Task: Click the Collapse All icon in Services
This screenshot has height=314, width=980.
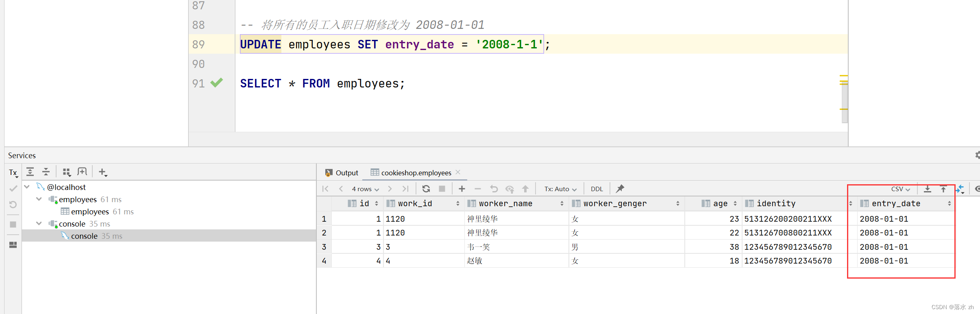Action: point(46,172)
